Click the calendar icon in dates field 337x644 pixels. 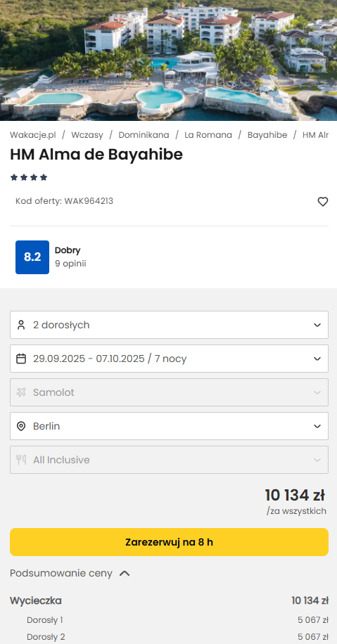21,359
